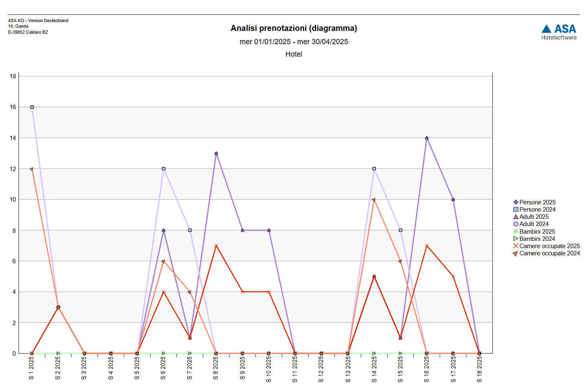Click the 'Hotel' subtitle under the date
Image resolution: width=588 pixels, height=389 pixels.
(294, 54)
